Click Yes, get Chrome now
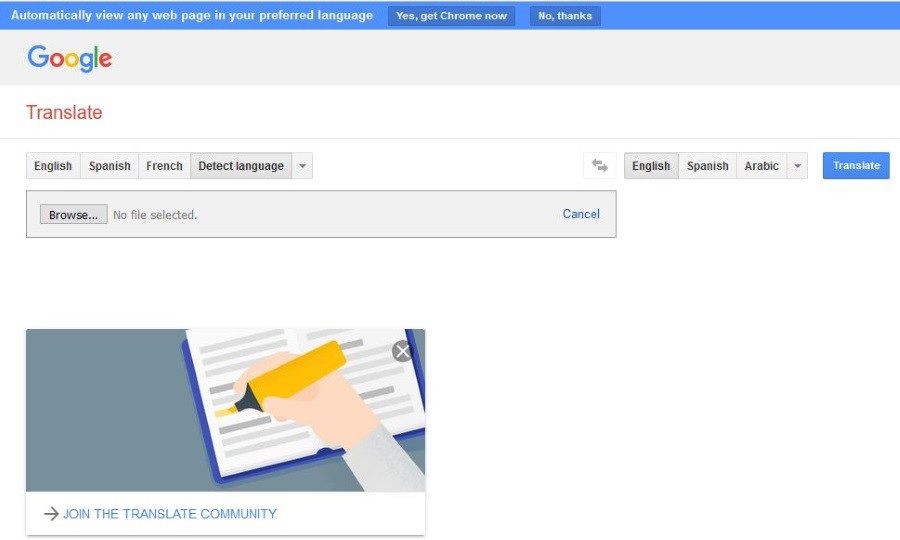The height and width of the screenshot is (540, 900). point(451,15)
